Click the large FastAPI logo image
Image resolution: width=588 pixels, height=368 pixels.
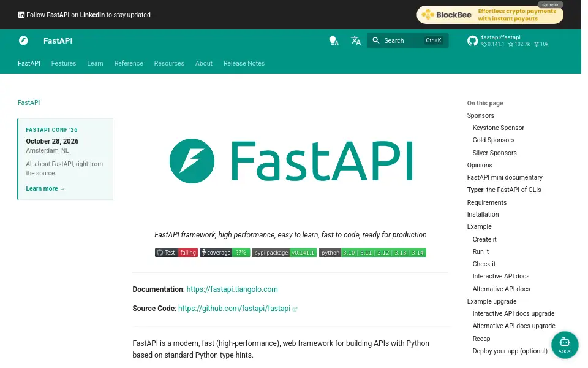[x=291, y=161]
